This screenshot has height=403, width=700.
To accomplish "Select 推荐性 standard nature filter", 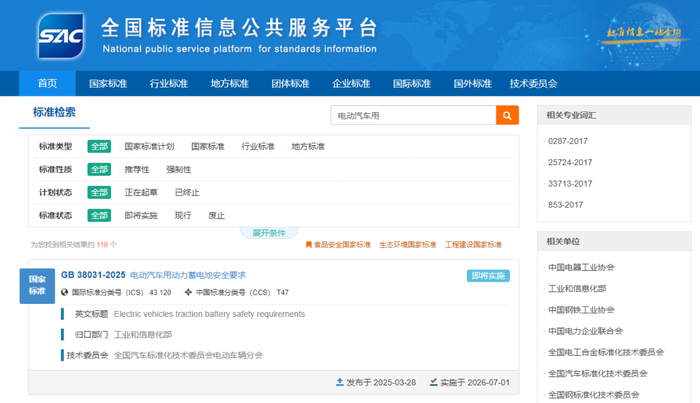I will click(137, 169).
